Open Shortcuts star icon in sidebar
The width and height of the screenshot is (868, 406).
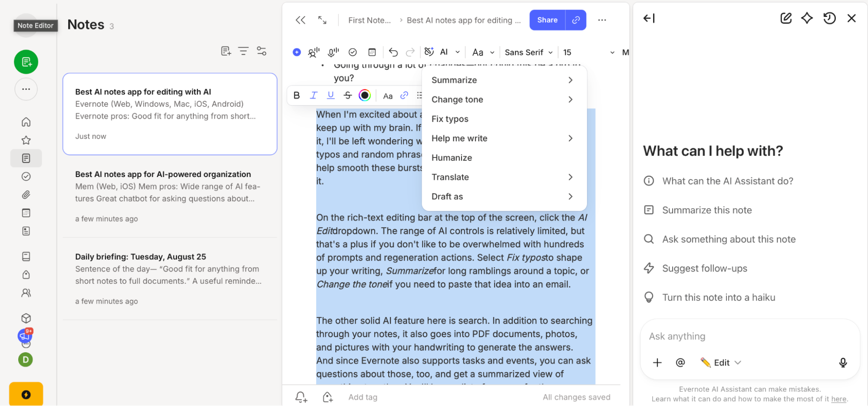point(26,140)
